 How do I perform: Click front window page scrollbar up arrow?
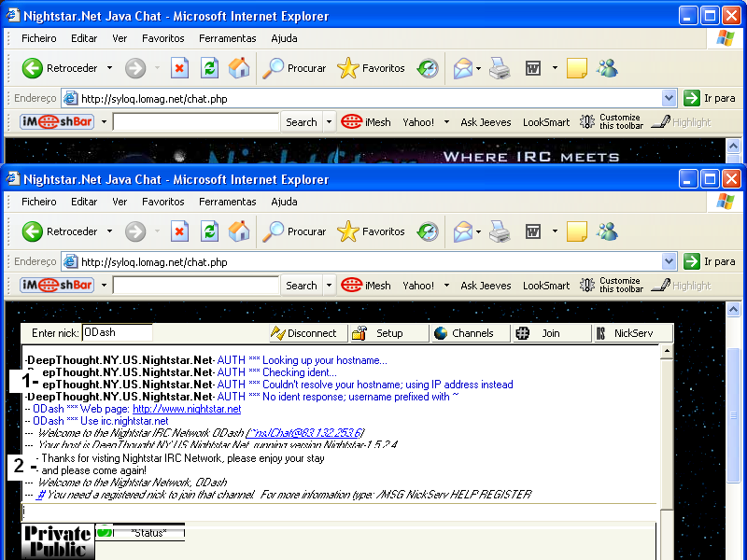(733, 310)
